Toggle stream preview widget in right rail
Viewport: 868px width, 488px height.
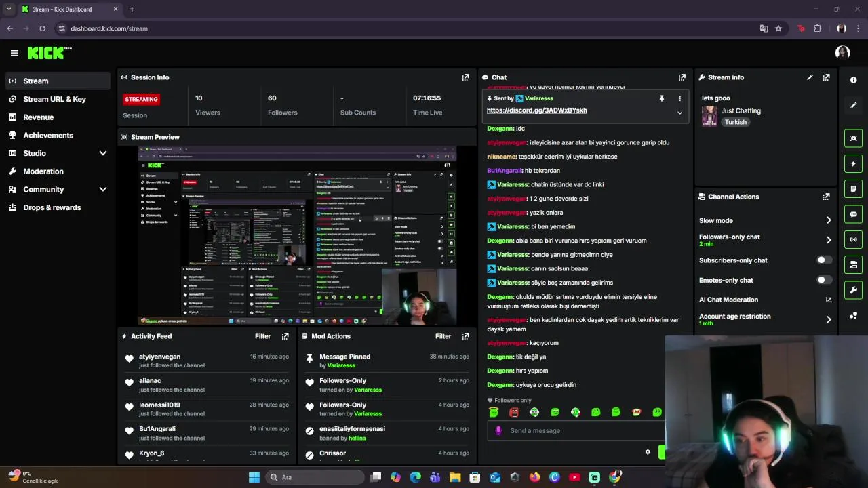coord(853,138)
